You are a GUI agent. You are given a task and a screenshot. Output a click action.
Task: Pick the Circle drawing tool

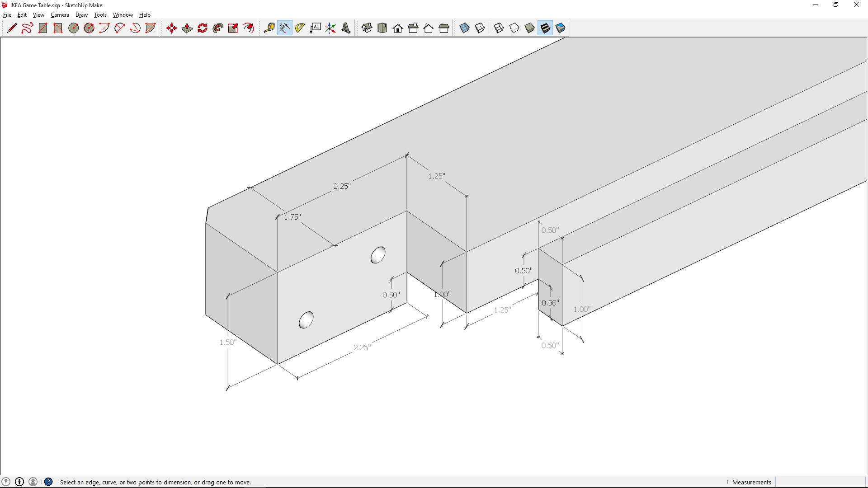(x=74, y=28)
